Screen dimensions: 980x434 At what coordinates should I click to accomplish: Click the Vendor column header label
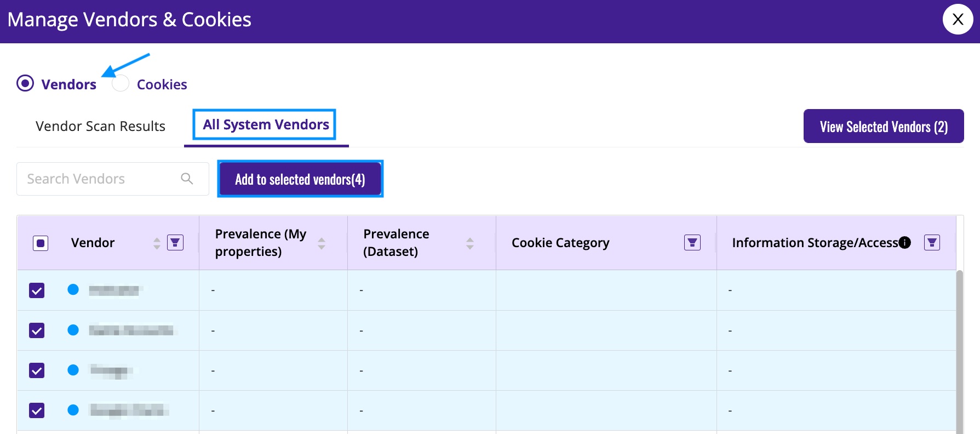[93, 243]
